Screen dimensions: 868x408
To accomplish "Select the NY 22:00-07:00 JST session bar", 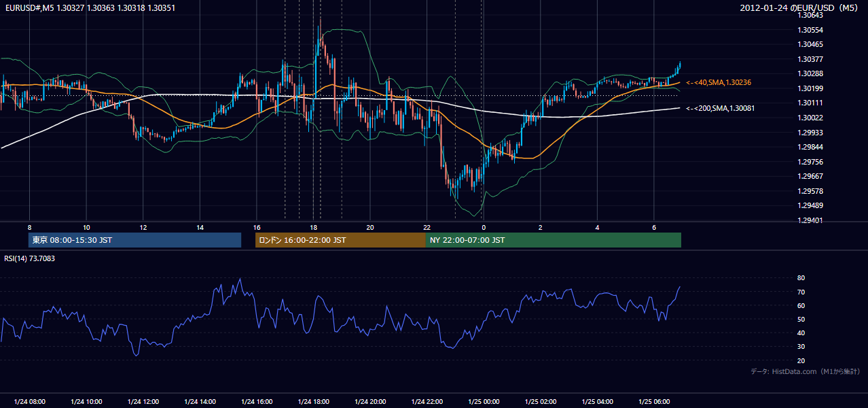I will tap(553, 240).
